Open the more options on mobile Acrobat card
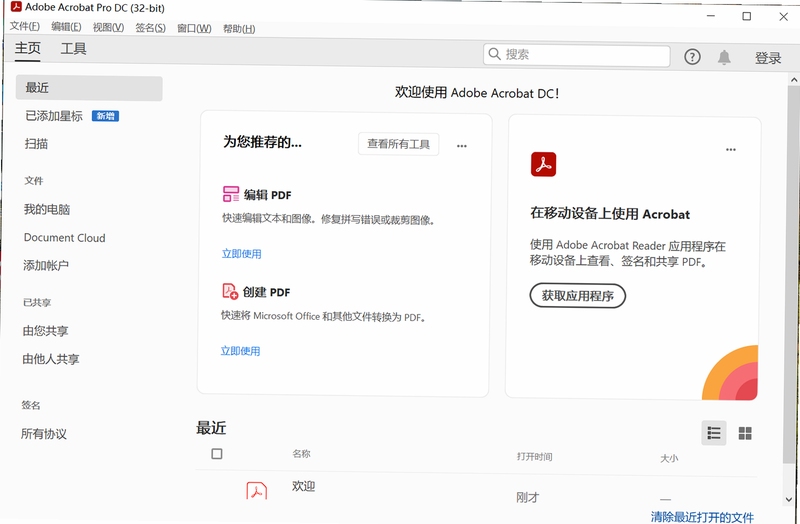Viewport: 800px width, 524px height. (x=731, y=149)
